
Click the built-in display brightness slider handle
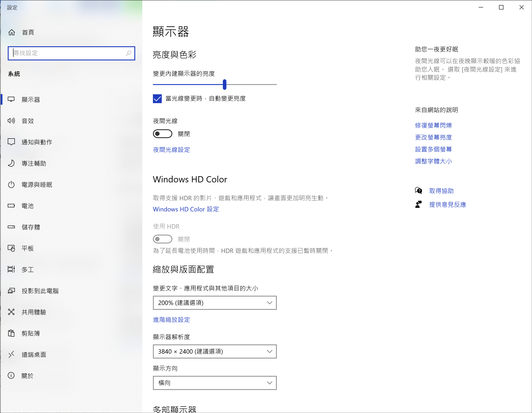[225, 84]
